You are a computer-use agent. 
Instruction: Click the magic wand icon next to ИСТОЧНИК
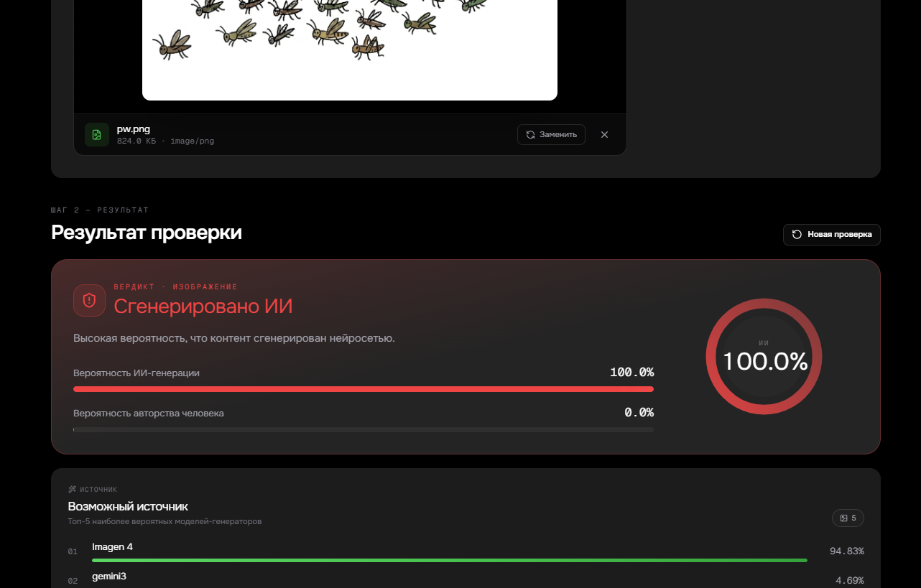72,490
